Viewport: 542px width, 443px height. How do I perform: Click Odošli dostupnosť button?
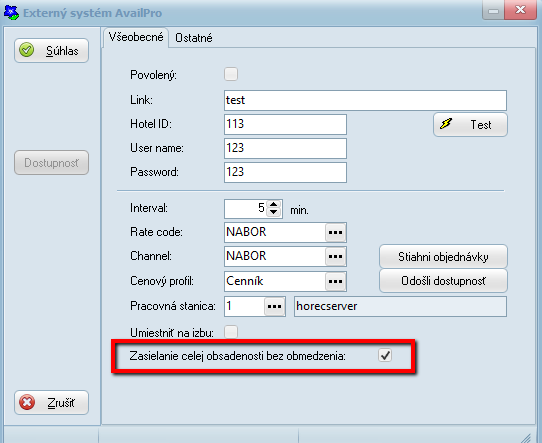click(x=443, y=281)
